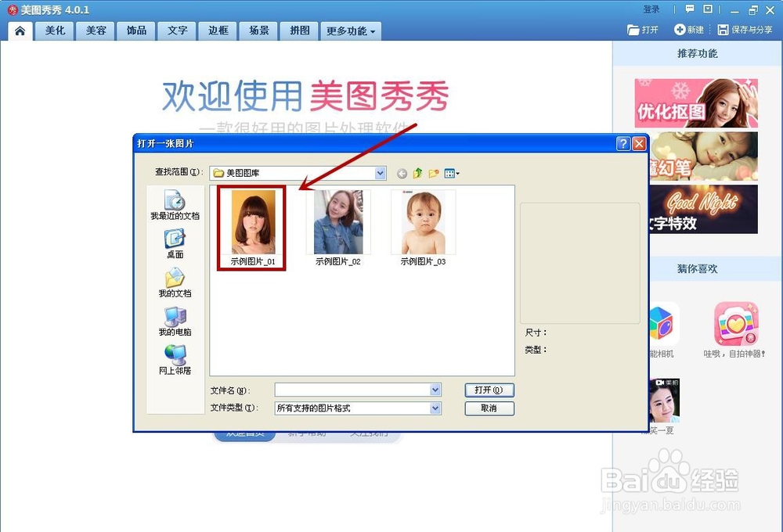
Task: Go to the home tab icon
Action: coord(20,31)
